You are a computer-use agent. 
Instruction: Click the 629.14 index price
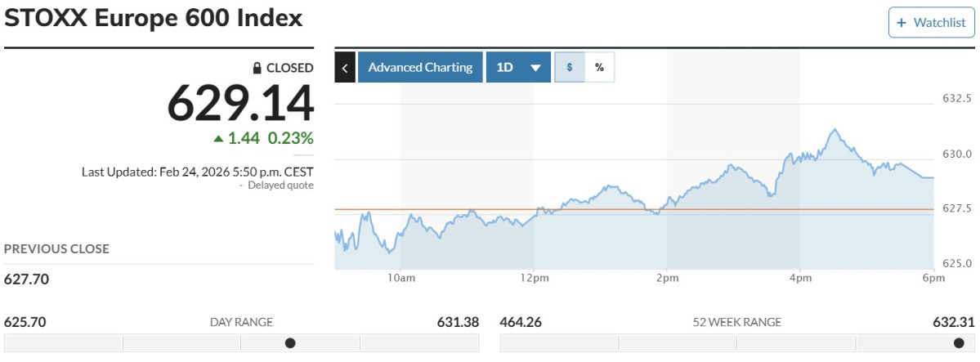(240, 103)
